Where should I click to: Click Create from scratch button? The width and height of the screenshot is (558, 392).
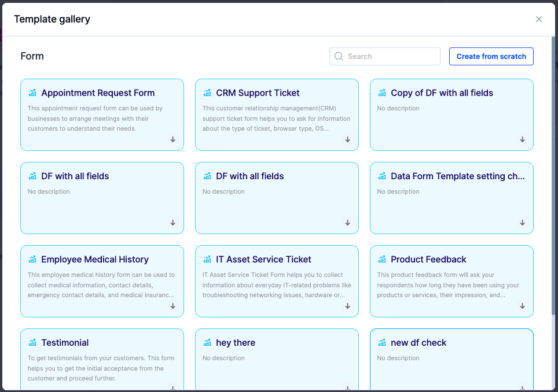coord(491,57)
